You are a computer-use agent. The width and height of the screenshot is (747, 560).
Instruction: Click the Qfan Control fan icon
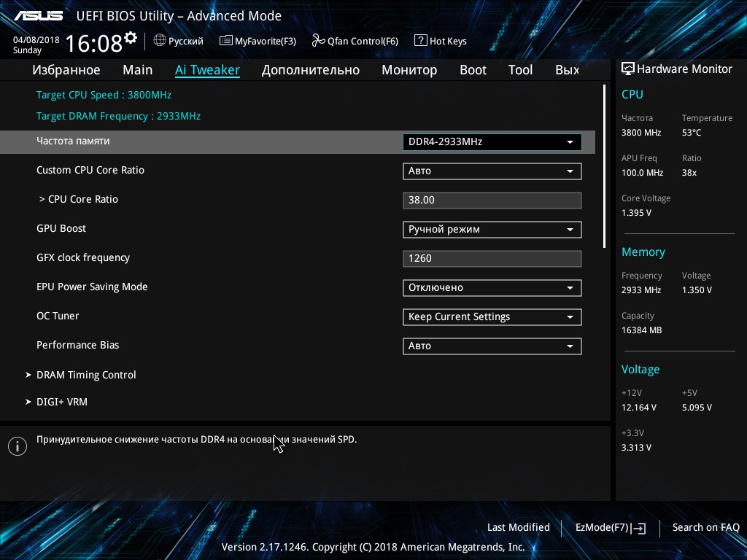(318, 41)
